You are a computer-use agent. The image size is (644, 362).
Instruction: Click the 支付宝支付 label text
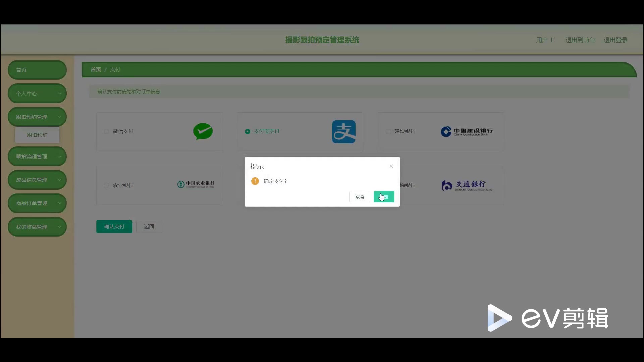[x=267, y=131]
